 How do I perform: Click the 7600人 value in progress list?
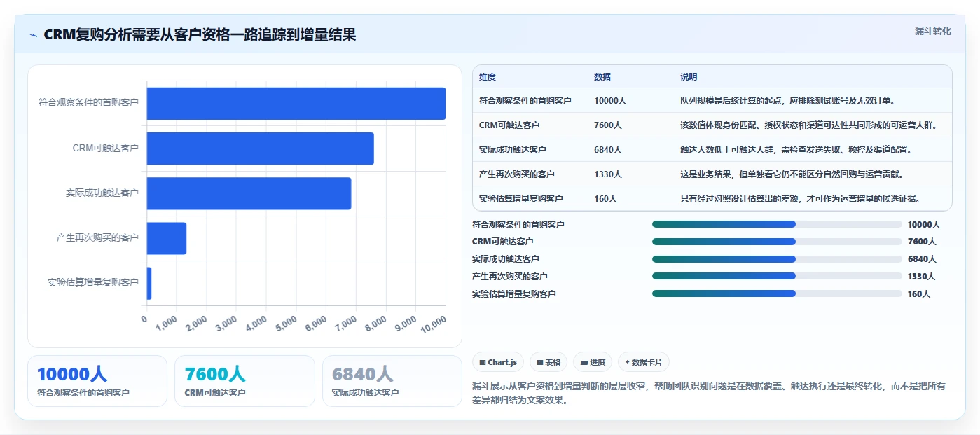(922, 242)
